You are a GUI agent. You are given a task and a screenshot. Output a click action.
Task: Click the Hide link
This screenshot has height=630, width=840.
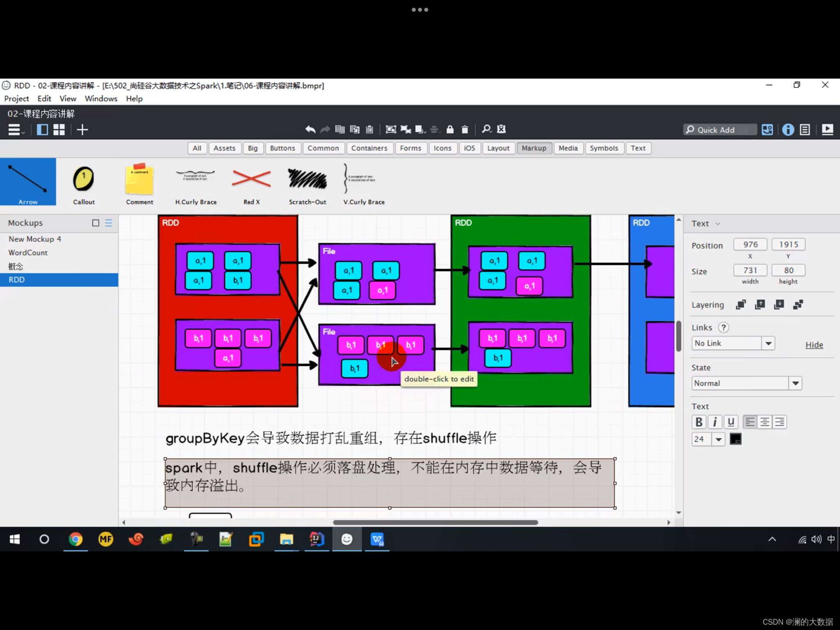tap(814, 345)
